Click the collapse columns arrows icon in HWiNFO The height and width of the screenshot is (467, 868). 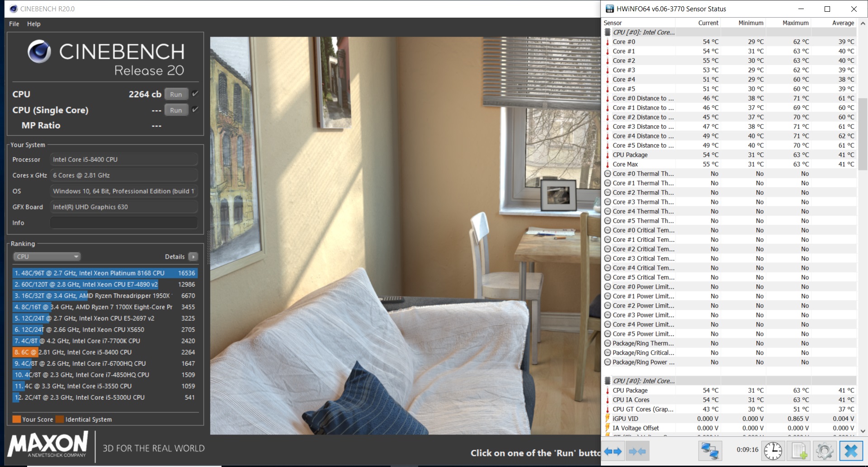click(x=637, y=451)
